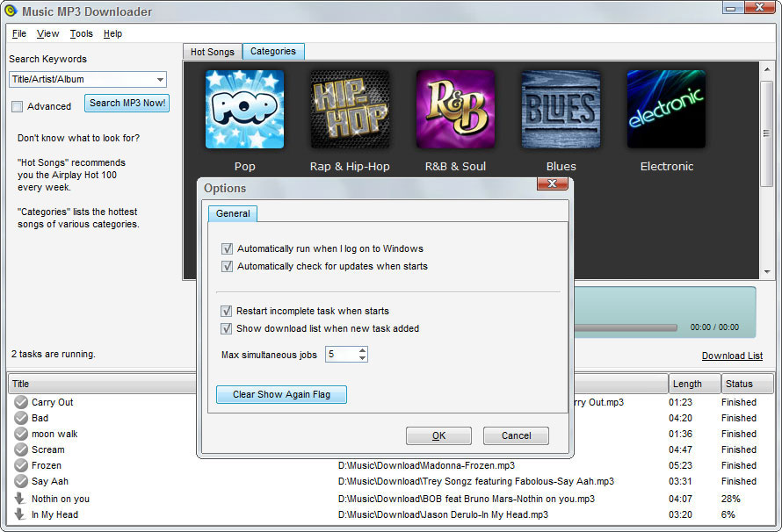Click the BOB feat Bruno Mars file path

467,499
